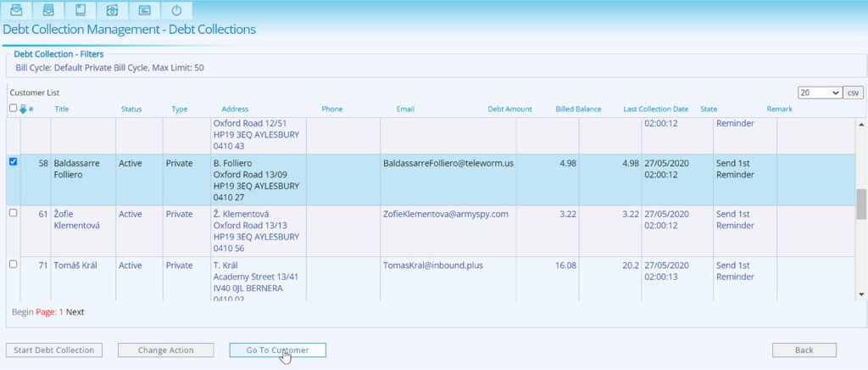Click date 27/05/2020 02:00:13

pyautogui.click(x=666, y=271)
